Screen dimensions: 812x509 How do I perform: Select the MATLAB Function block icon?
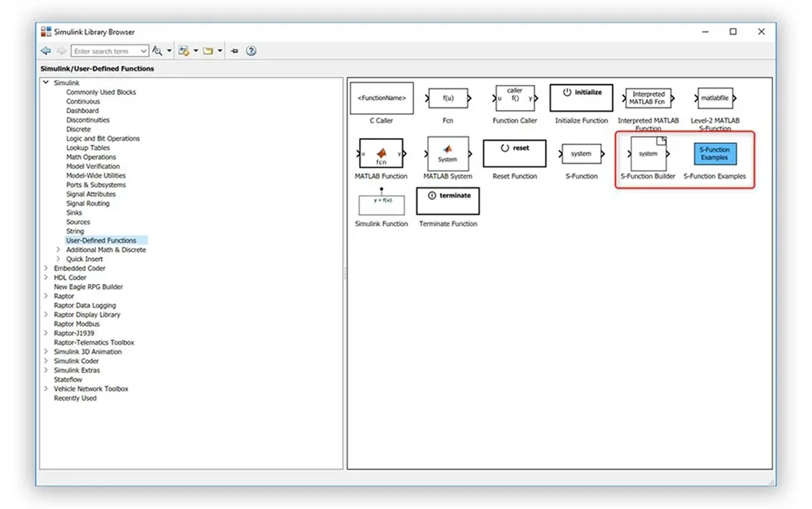click(x=381, y=154)
